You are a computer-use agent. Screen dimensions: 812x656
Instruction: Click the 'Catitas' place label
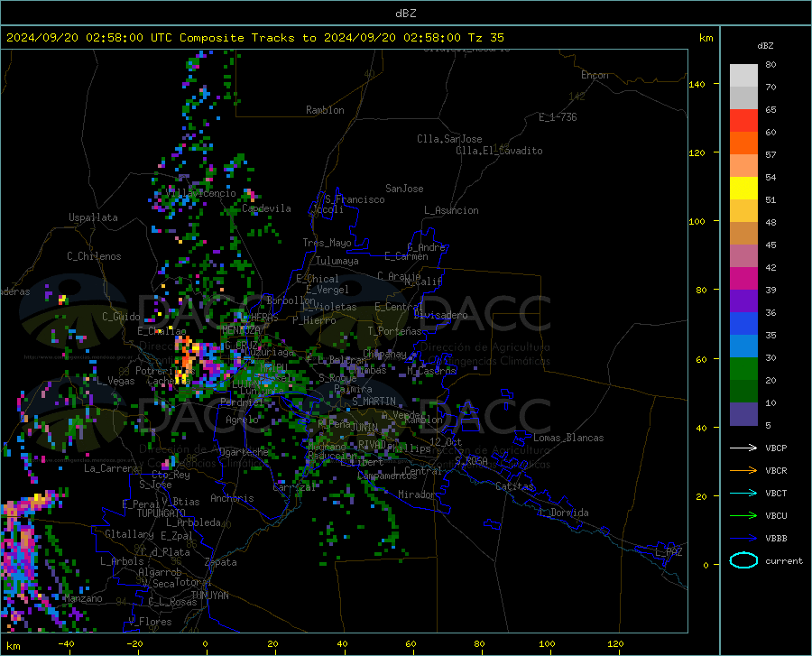[514, 486]
